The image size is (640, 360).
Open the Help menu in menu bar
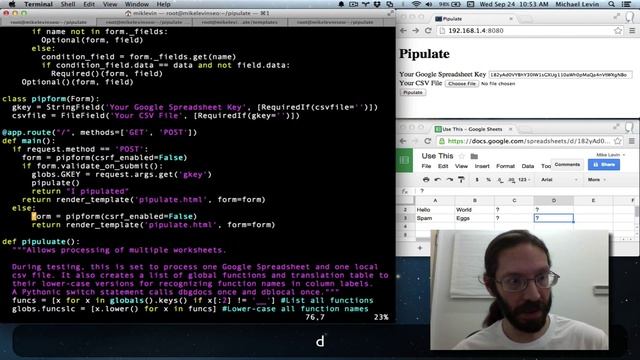coord(163,4)
